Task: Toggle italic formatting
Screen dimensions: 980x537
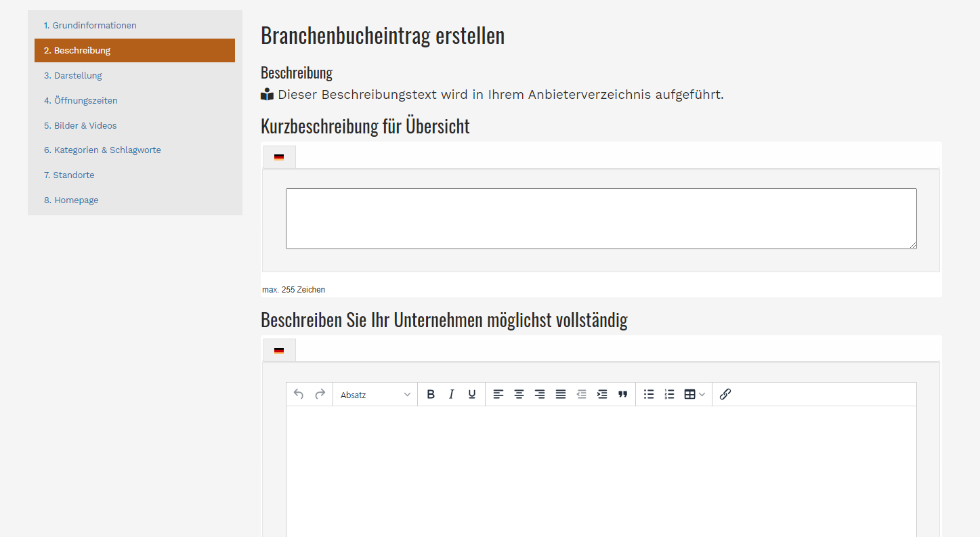Action: [x=451, y=394]
